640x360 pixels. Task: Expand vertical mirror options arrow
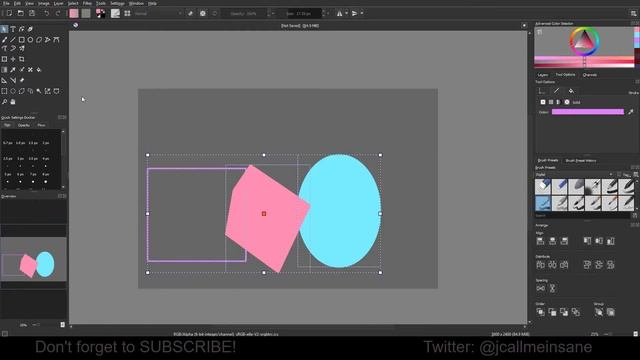[362, 13]
